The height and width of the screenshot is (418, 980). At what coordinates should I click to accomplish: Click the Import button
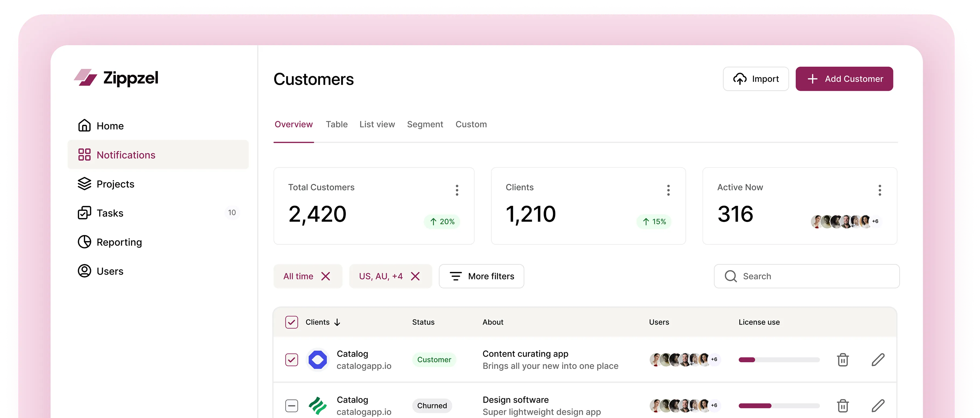(756, 79)
